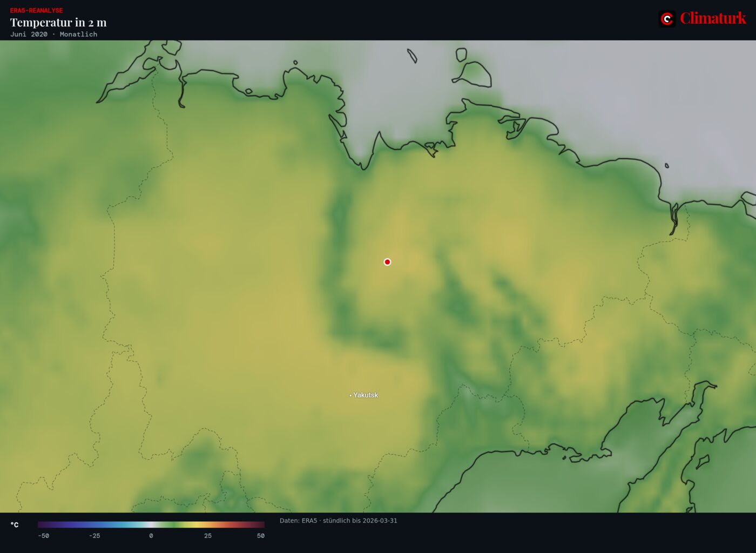Click the Yakutsk city label
The image size is (756, 553).
tap(366, 395)
